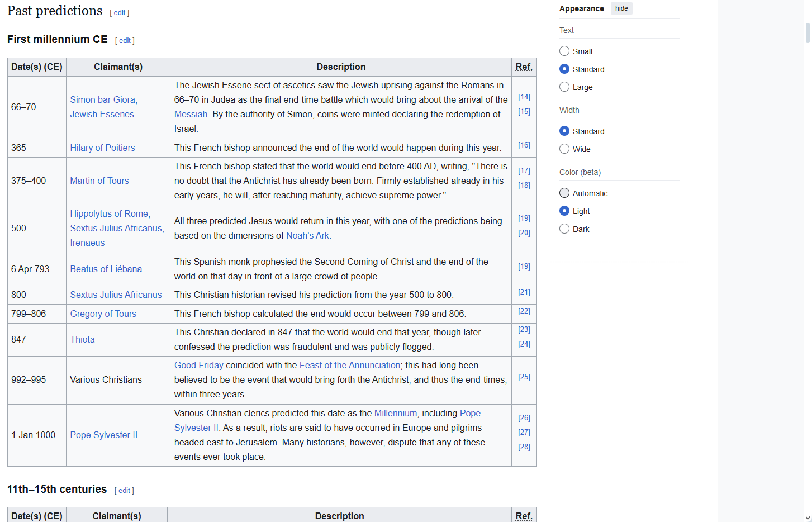Viewport: 812px width, 522px height.
Task: Choose the Light color mode
Action: click(564, 211)
